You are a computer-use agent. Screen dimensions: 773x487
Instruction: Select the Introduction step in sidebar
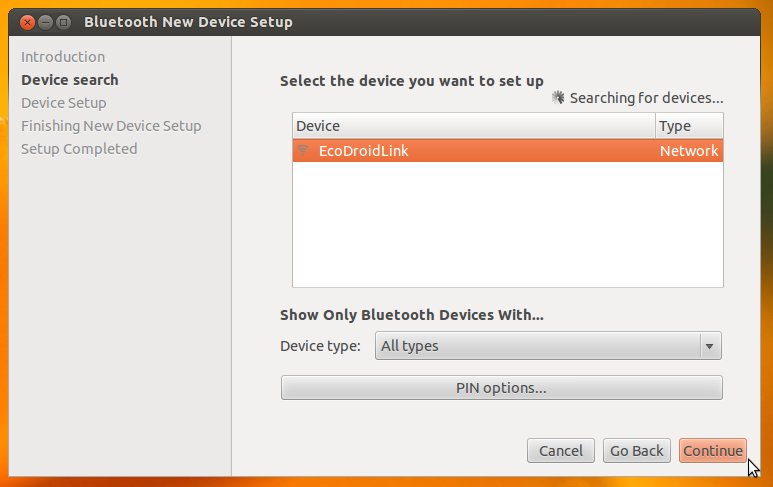point(63,57)
